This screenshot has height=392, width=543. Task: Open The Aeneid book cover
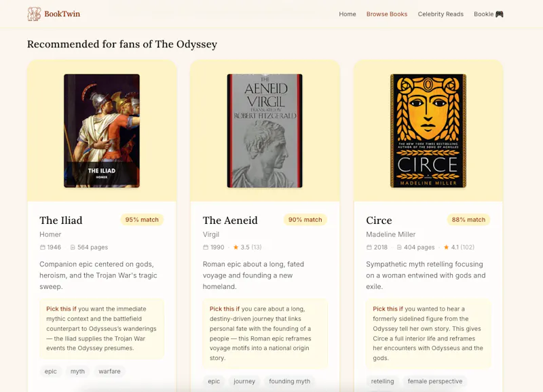(x=265, y=131)
